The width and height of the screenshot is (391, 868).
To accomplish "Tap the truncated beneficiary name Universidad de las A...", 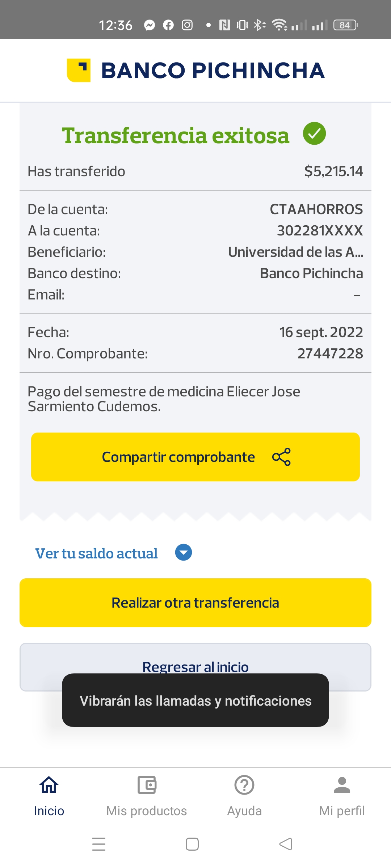I will tap(295, 252).
